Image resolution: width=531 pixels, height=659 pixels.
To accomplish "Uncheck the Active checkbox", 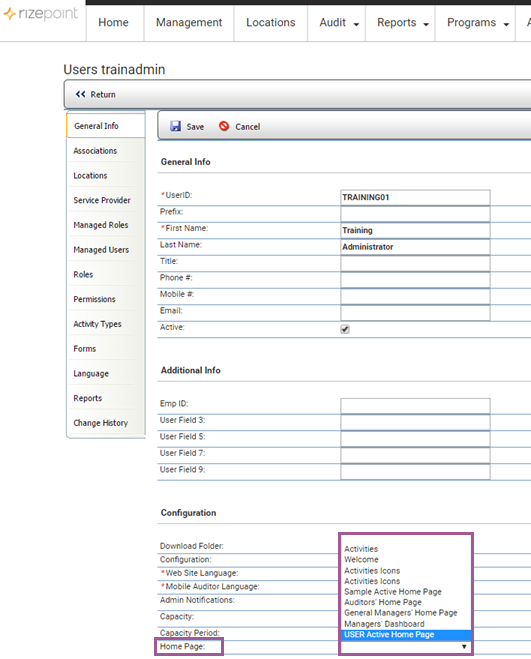I will (345, 329).
